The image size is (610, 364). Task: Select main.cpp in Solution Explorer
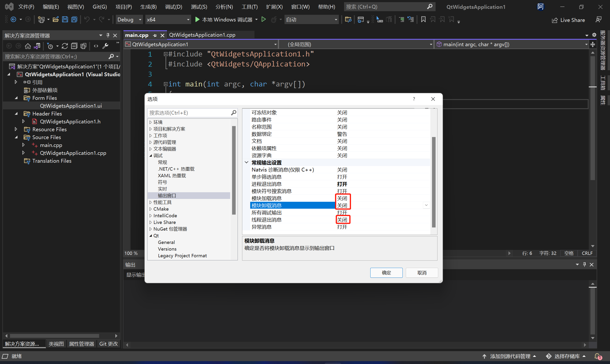[x=51, y=145]
